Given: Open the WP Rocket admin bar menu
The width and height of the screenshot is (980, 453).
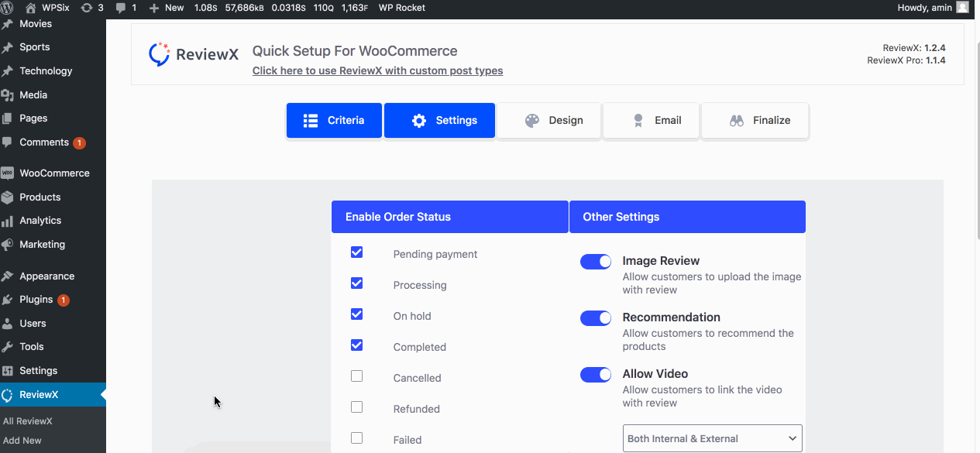Looking at the screenshot, I should (x=402, y=8).
